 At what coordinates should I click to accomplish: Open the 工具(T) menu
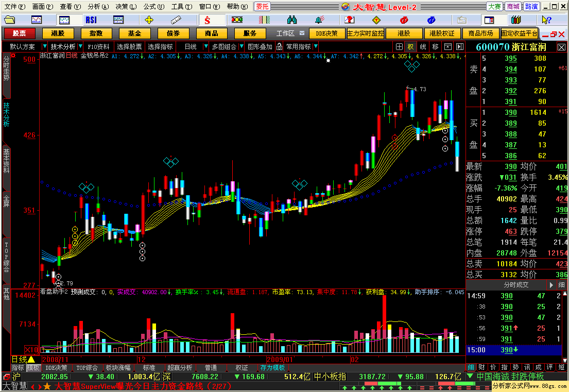click(x=182, y=7)
